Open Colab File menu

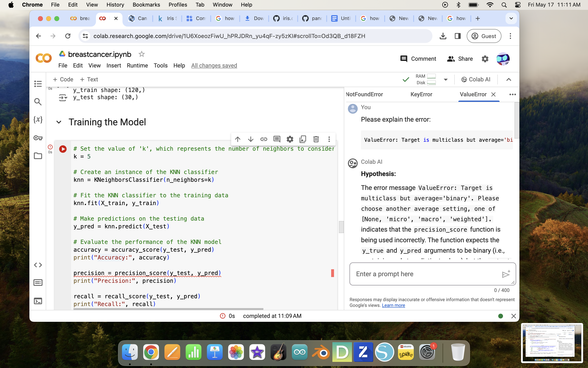pos(63,65)
